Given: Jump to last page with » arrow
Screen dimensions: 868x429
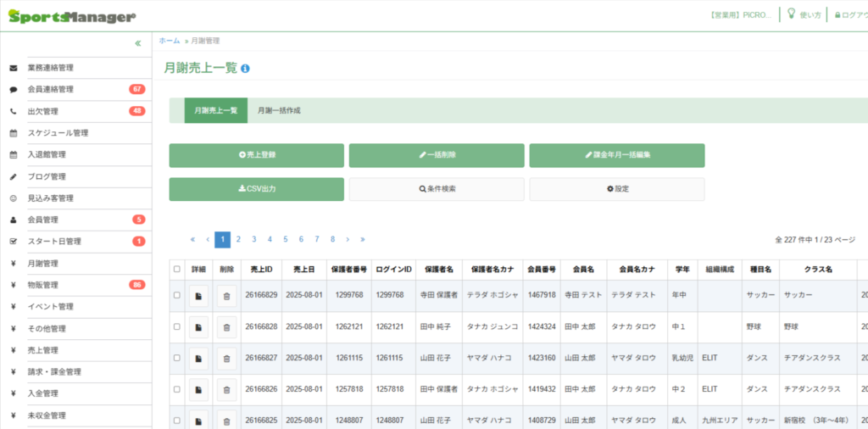Looking at the screenshot, I should pyautogui.click(x=363, y=240).
